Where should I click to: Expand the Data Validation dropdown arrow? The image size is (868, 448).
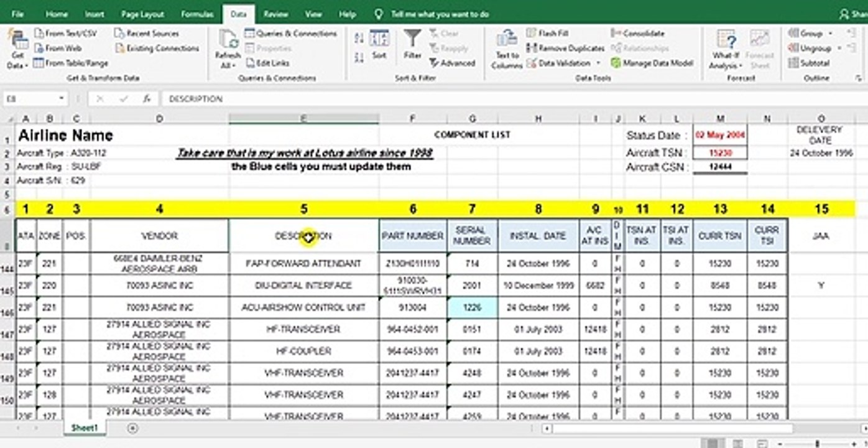tap(598, 63)
